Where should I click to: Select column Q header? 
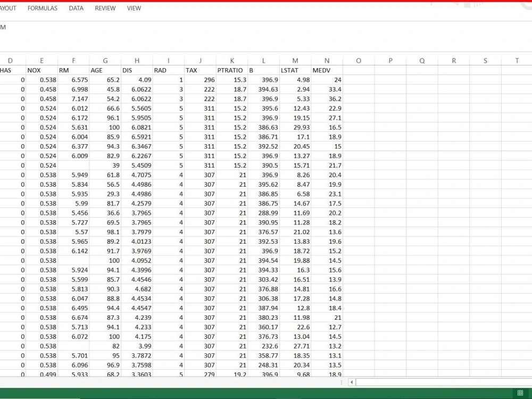tap(422, 61)
